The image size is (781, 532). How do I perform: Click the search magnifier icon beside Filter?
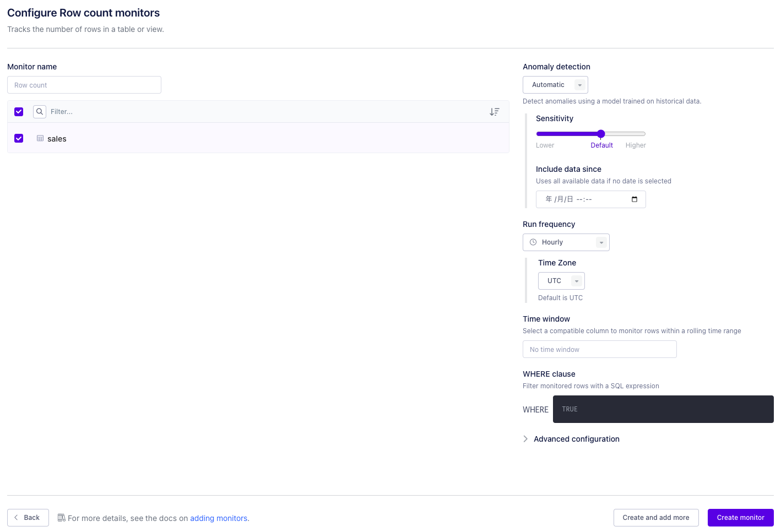pos(40,112)
